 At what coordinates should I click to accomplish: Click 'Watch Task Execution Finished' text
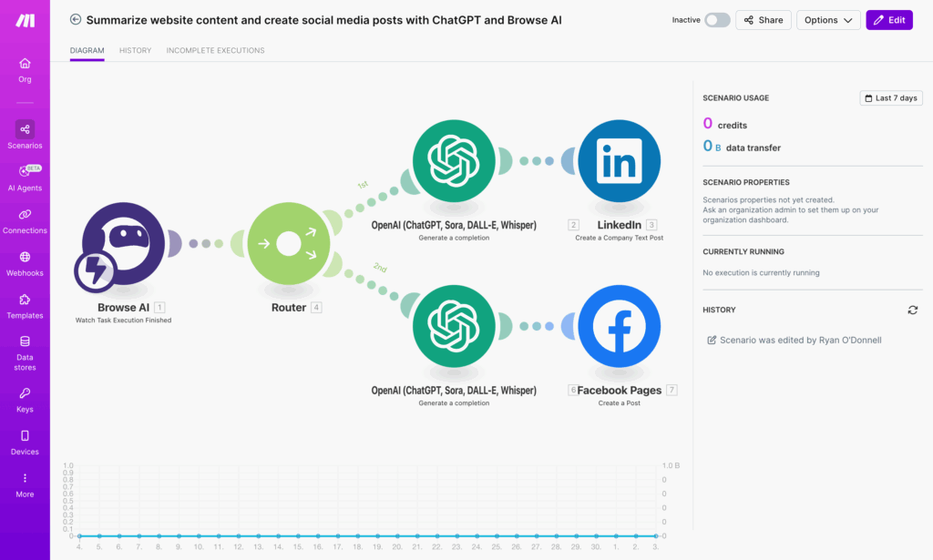coord(123,321)
